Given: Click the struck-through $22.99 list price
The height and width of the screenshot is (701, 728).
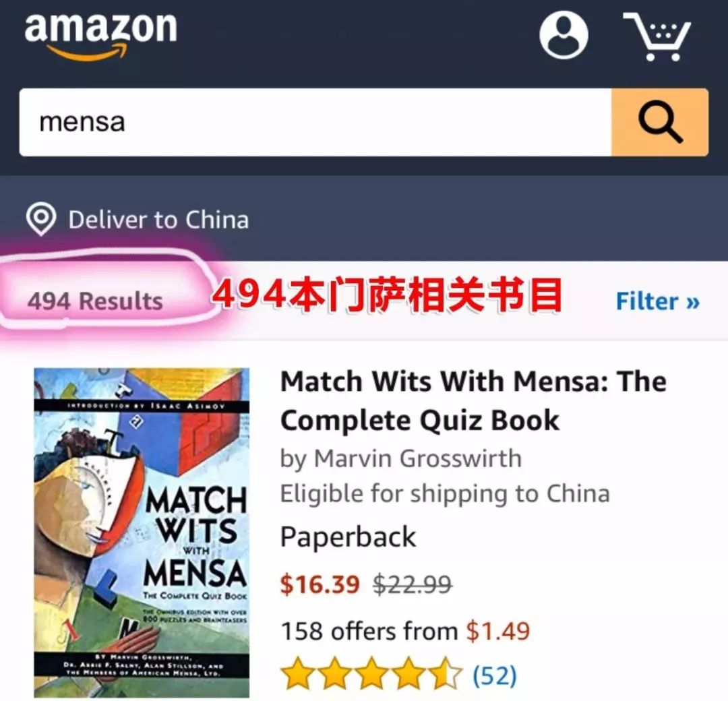Looking at the screenshot, I should 413,584.
